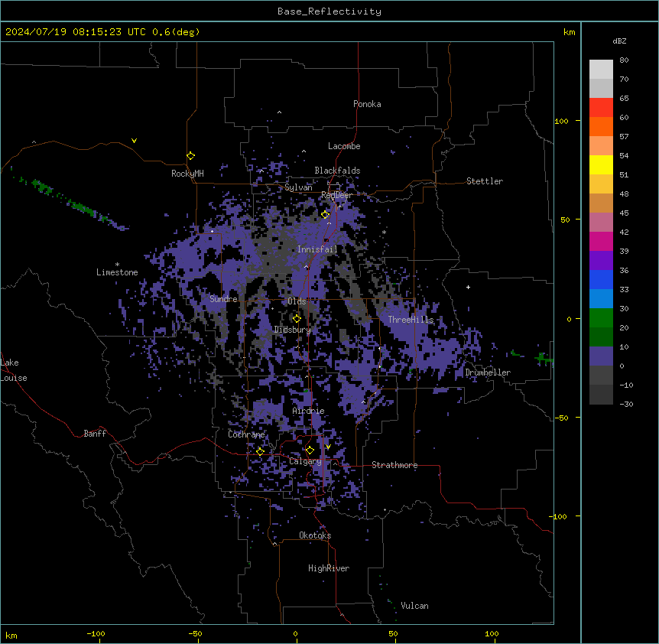Viewport: 659px width, 644px height.
Task: Select the violet 36-39 dBZ legend swatch
Action: tap(601, 261)
